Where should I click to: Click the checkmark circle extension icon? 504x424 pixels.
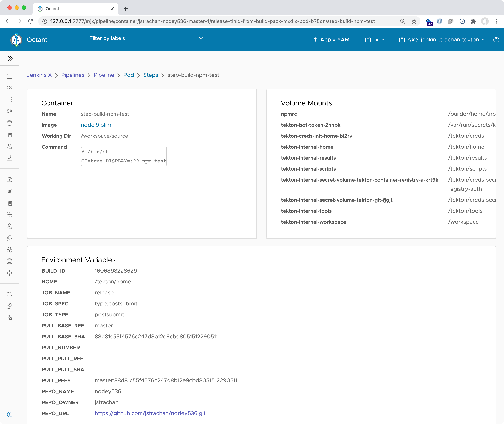pos(462,21)
